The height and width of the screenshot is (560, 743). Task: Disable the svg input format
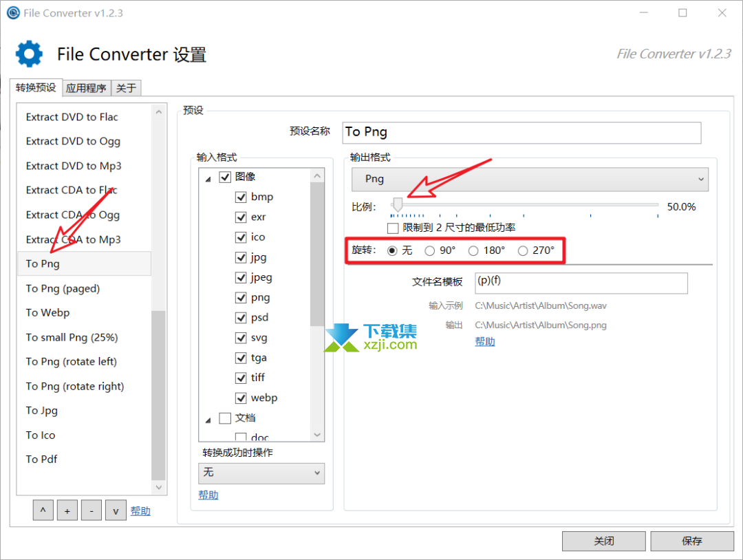(241, 337)
